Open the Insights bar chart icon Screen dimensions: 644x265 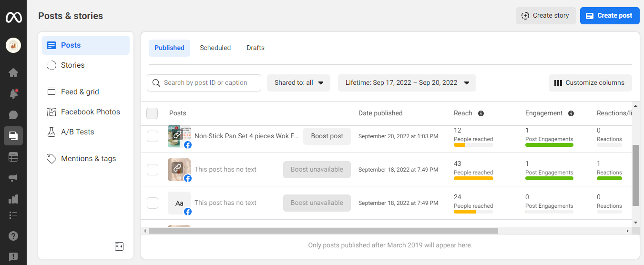coord(13,199)
